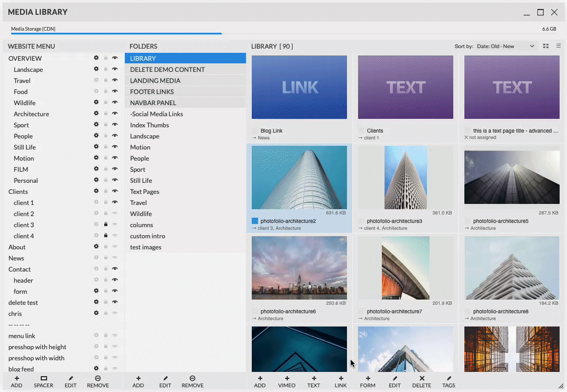The image size is (567, 392).
Task: Switch library to grid view
Action: pos(546,46)
